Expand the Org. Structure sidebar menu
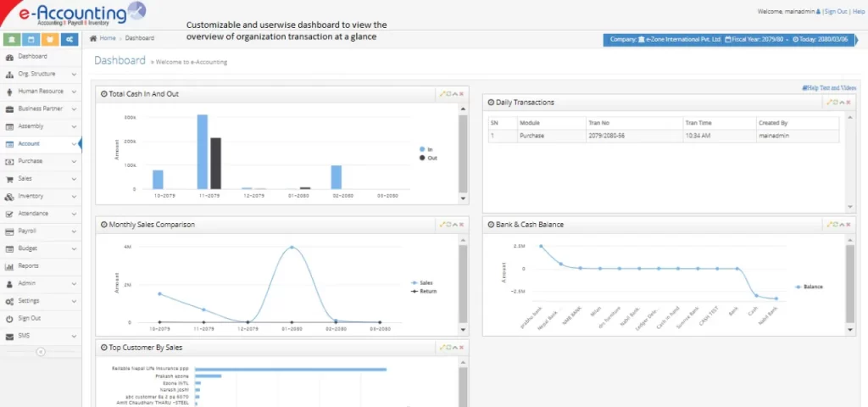This screenshot has height=407, width=868. click(x=75, y=74)
